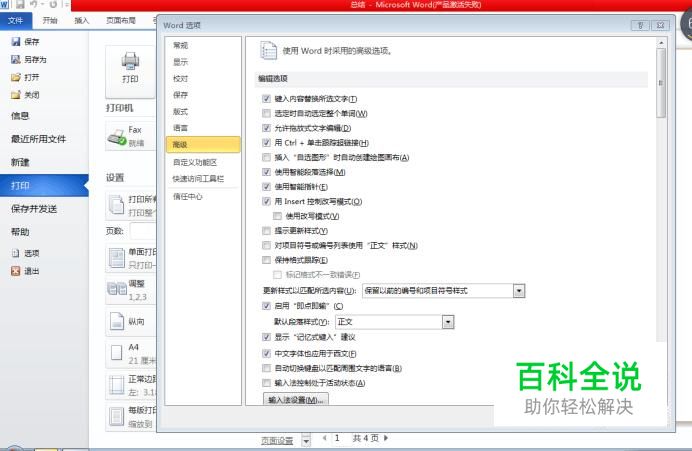The height and width of the screenshot is (451, 692).
Task: Click the Word app icon in title bar
Action: coord(4,4)
